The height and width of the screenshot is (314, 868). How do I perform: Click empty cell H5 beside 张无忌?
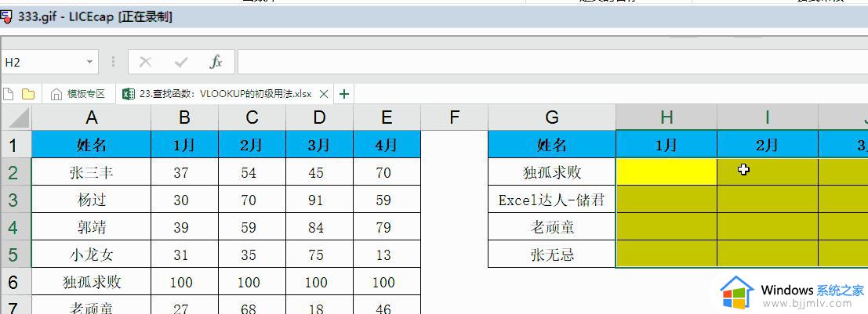666,254
